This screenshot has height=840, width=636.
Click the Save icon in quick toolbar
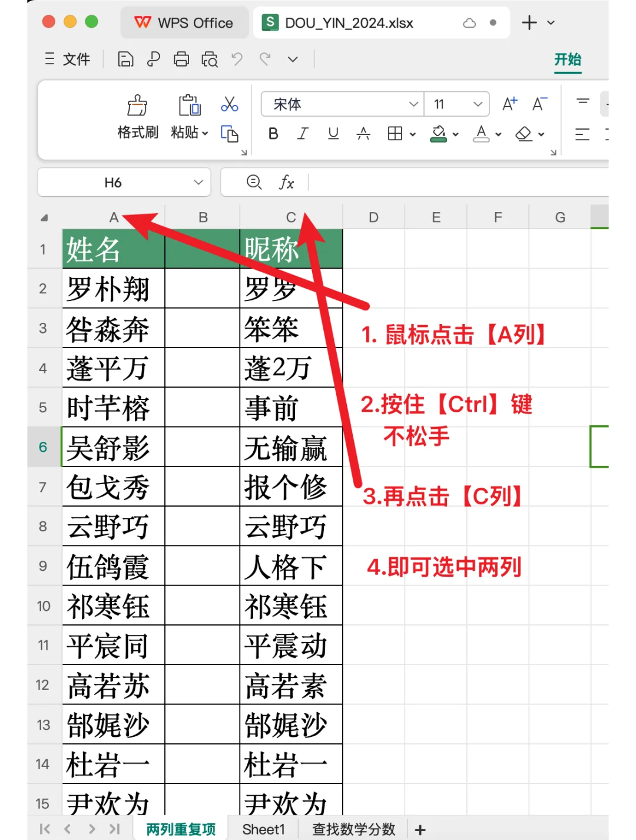[x=125, y=59]
